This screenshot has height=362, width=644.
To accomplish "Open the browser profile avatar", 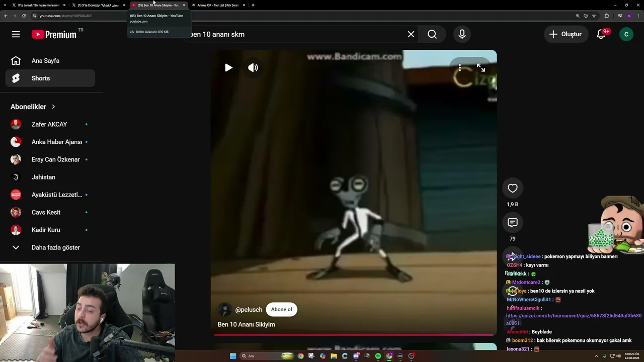I will 629,16.
